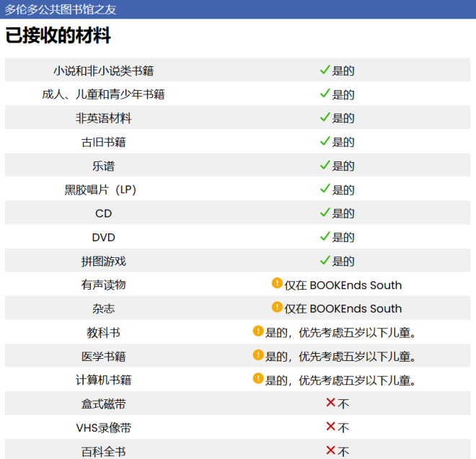This screenshot has width=476, height=459.
Task: Click the green checkmark in the 乐谱 row
Action: pos(325,165)
